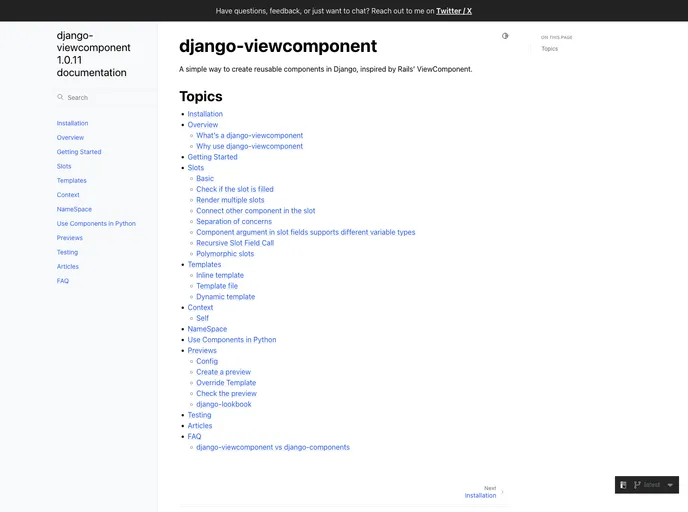This screenshot has height=512, width=688.
Task: Open Previews in the sidebar
Action: tap(69, 238)
